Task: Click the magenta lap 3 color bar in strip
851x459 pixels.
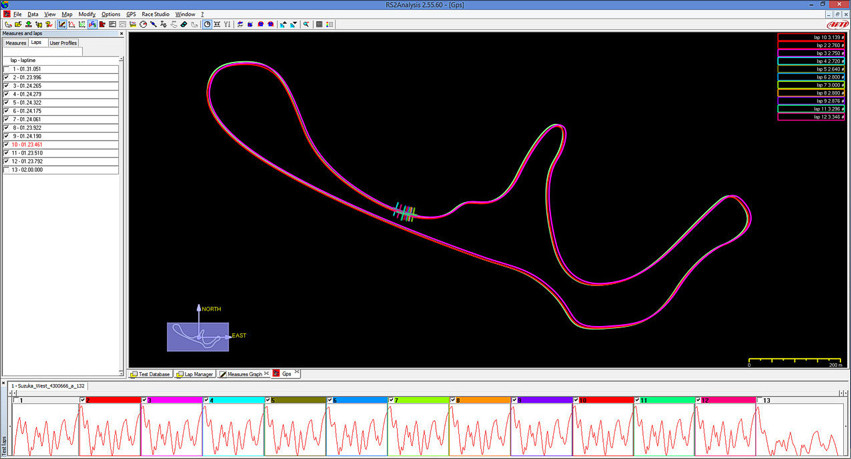Action: [174, 400]
